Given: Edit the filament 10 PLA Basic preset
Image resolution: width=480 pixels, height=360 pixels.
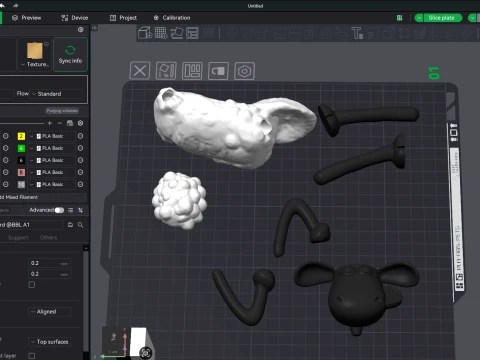Looking at the screenshot, I should point(80,184).
